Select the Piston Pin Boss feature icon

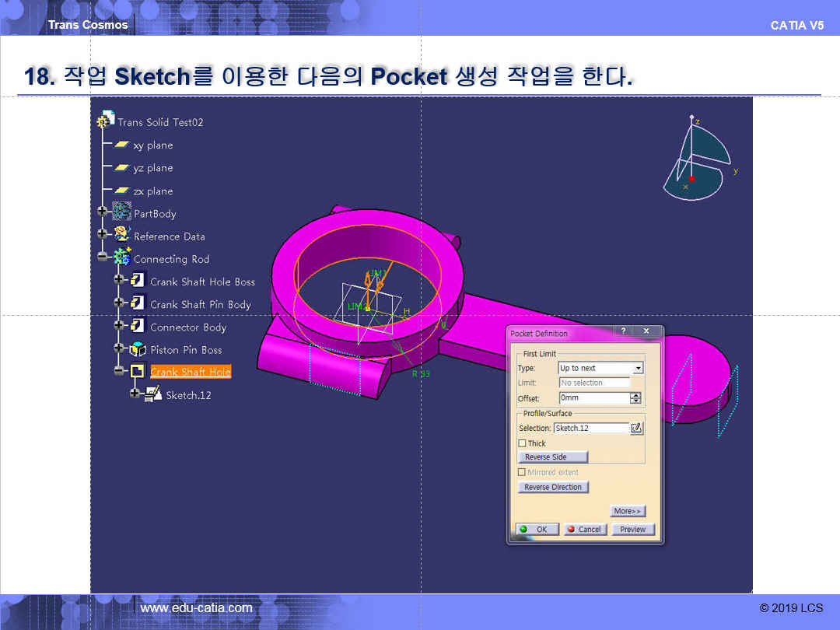pos(138,349)
